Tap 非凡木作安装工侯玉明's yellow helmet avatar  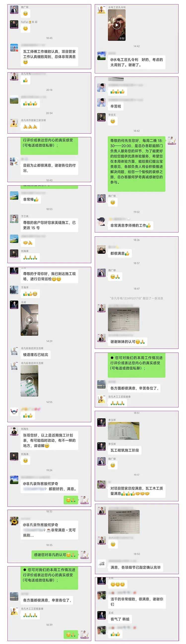(14, 123)
